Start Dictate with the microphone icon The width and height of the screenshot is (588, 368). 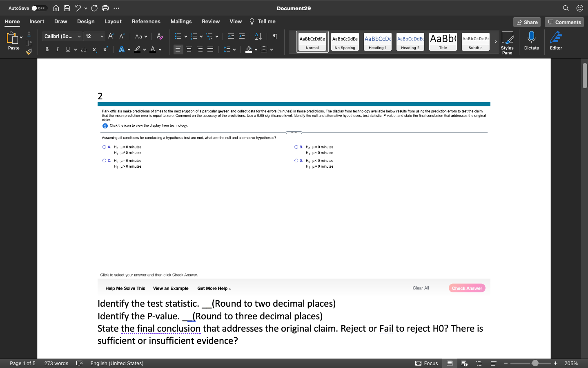[531, 41]
